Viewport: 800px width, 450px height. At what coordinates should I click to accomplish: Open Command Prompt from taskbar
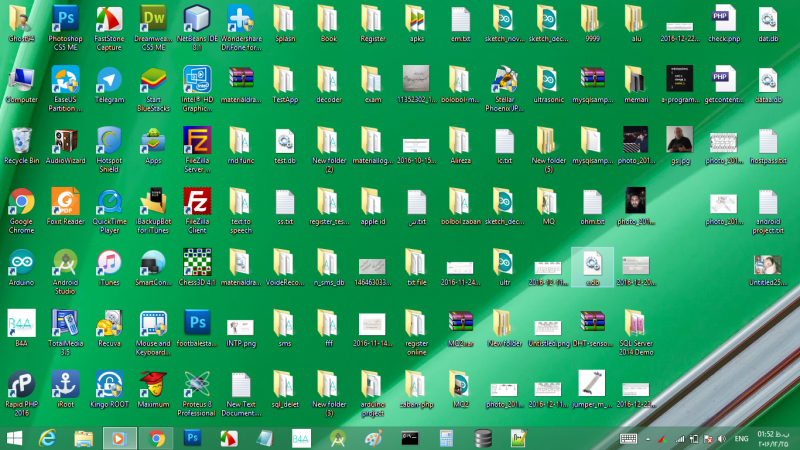410,438
